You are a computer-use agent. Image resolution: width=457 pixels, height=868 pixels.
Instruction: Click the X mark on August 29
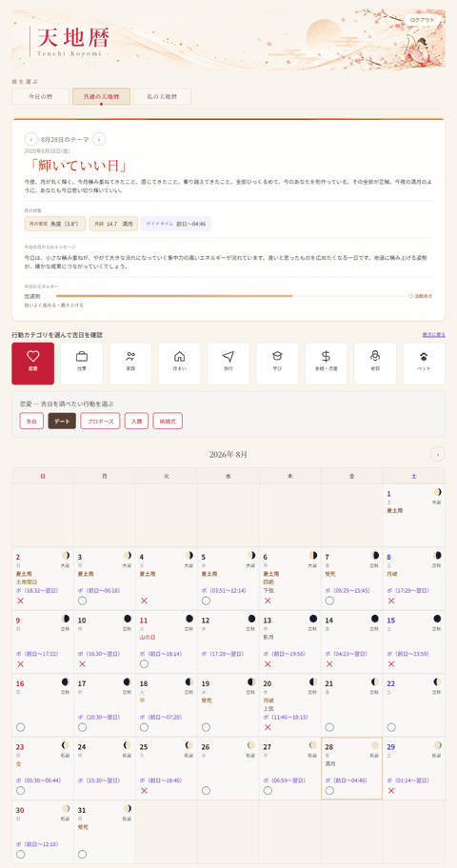pos(391,791)
